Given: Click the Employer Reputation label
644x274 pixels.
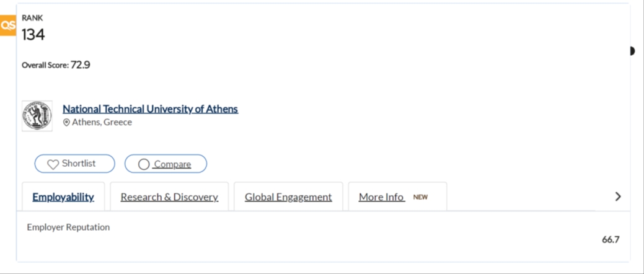Looking at the screenshot, I should (68, 228).
